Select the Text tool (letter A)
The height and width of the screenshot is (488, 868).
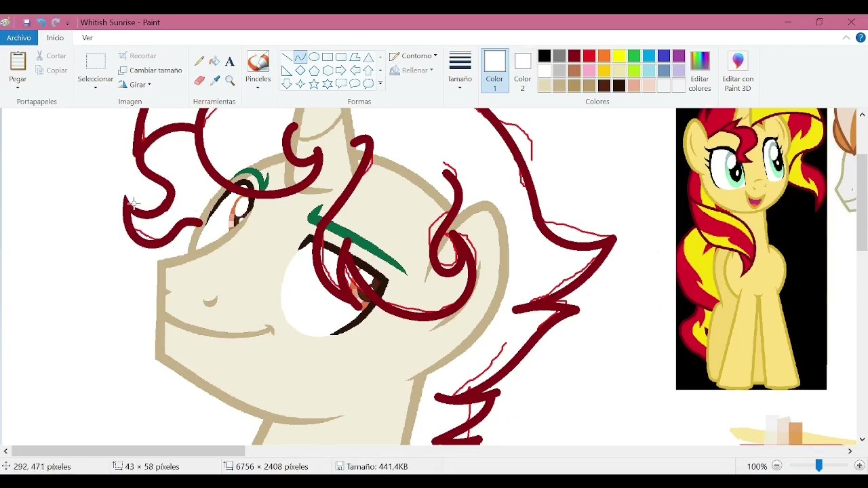[230, 61]
